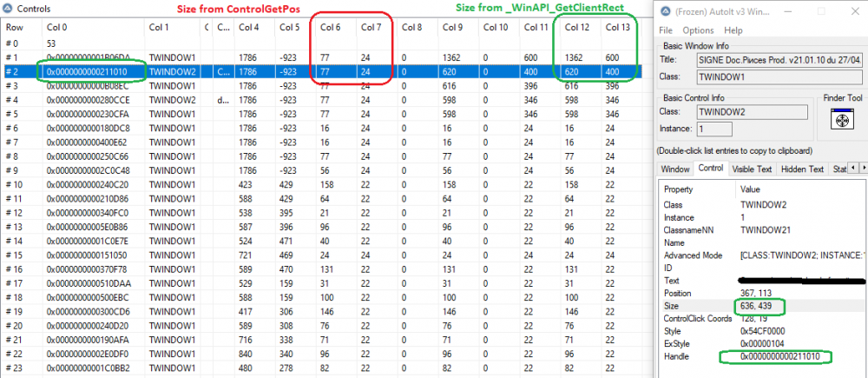Select the Control tab
Viewport: 868px width, 378px height.
710,168
